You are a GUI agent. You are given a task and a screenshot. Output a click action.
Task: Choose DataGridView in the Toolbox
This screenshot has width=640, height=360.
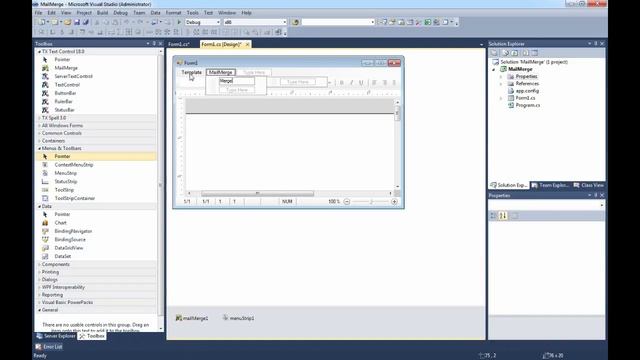click(69, 248)
